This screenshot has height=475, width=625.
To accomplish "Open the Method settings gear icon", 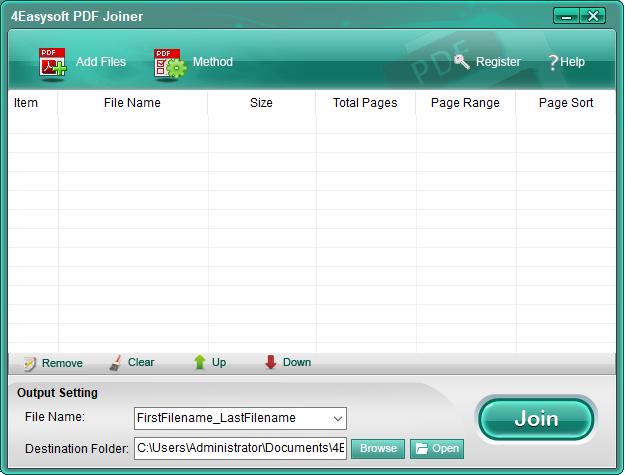I will tap(170, 63).
